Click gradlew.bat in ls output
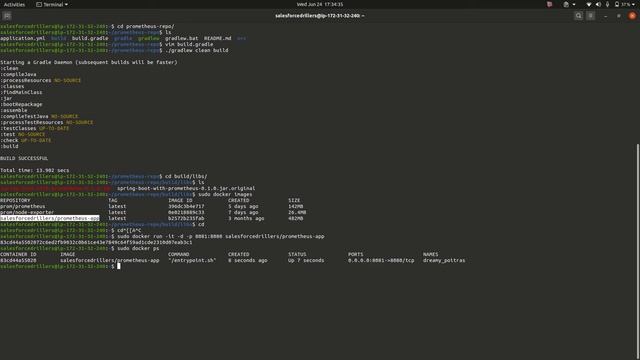The image size is (640, 360). pyautogui.click(x=181, y=38)
